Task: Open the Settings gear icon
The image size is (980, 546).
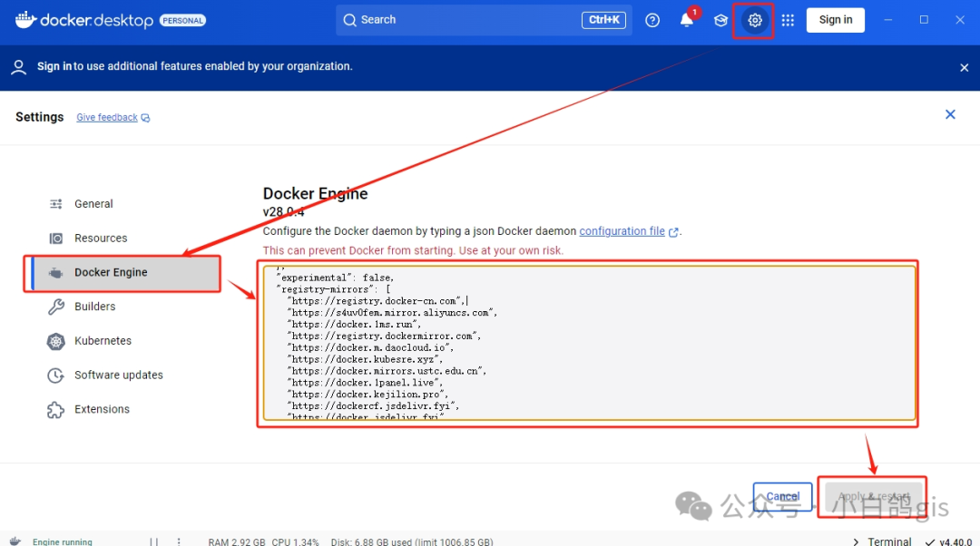Action: (754, 21)
